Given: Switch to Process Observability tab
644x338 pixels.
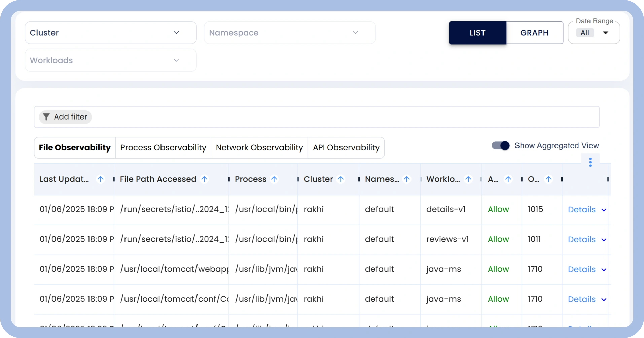Looking at the screenshot, I should click(x=163, y=147).
